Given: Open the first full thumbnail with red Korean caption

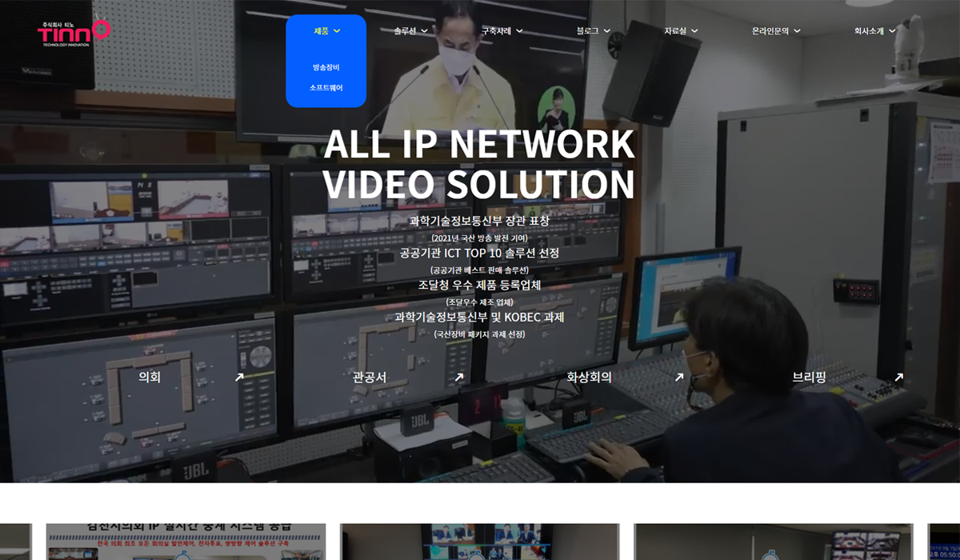Looking at the screenshot, I should point(186,542).
